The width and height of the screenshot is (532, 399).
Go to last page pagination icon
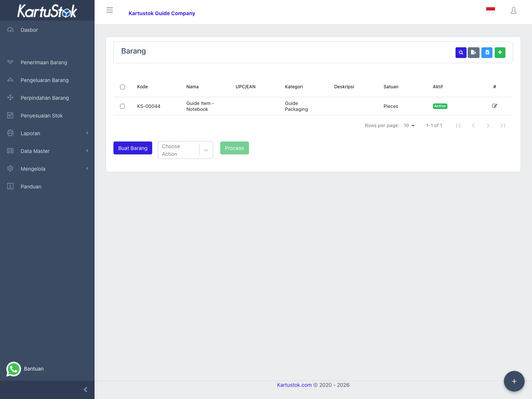(503, 126)
